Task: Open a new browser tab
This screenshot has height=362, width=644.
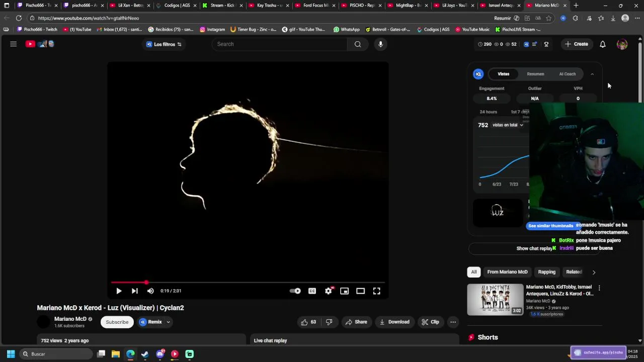Action: [576, 6]
